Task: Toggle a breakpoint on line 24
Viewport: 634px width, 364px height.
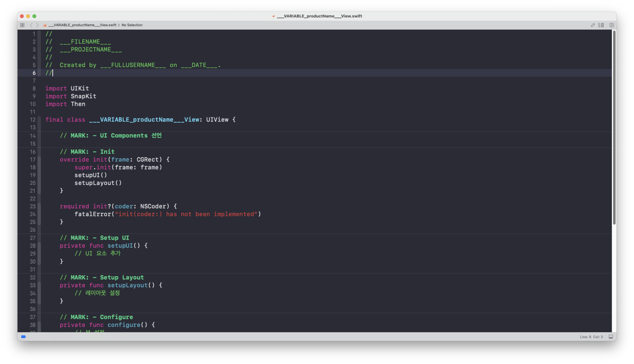Action: click(x=32, y=214)
